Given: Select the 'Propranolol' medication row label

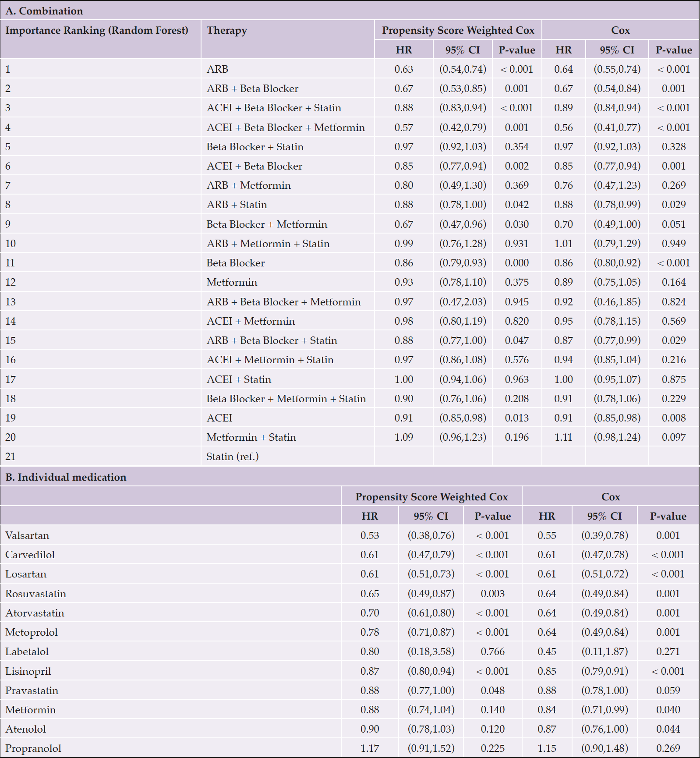Looking at the screenshot, I should tap(33, 748).
